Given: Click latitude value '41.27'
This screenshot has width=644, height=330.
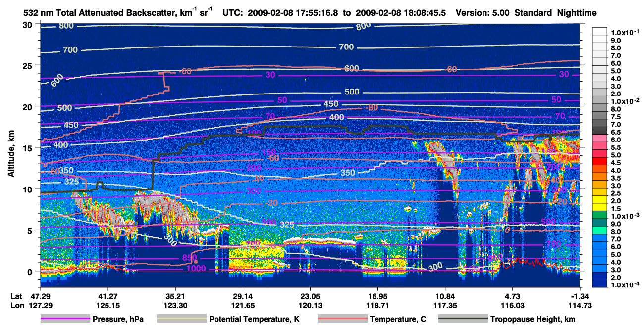Looking at the screenshot, I should pyautogui.click(x=107, y=296).
